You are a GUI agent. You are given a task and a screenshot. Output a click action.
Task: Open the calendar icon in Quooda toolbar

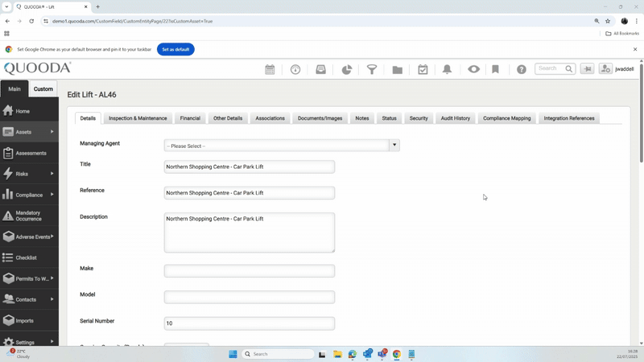pos(270,69)
